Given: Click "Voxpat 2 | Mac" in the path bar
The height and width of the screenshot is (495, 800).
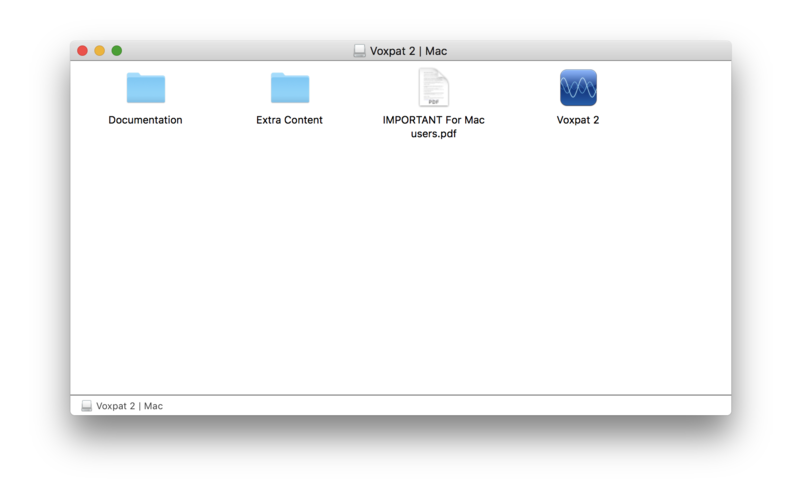Looking at the screenshot, I should point(130,406).
